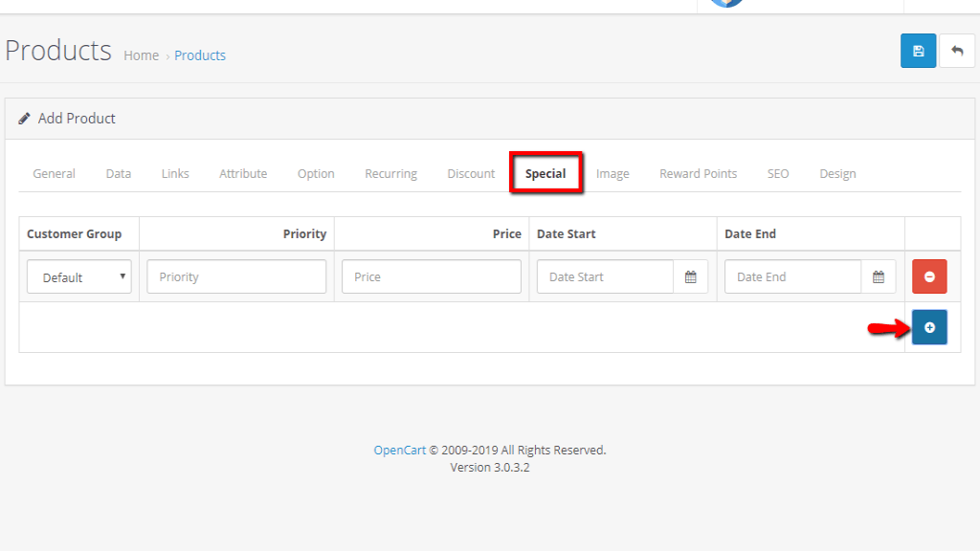Select the SEO tab
This screenshot has height=551, width=980.
(x=777, y=173)
